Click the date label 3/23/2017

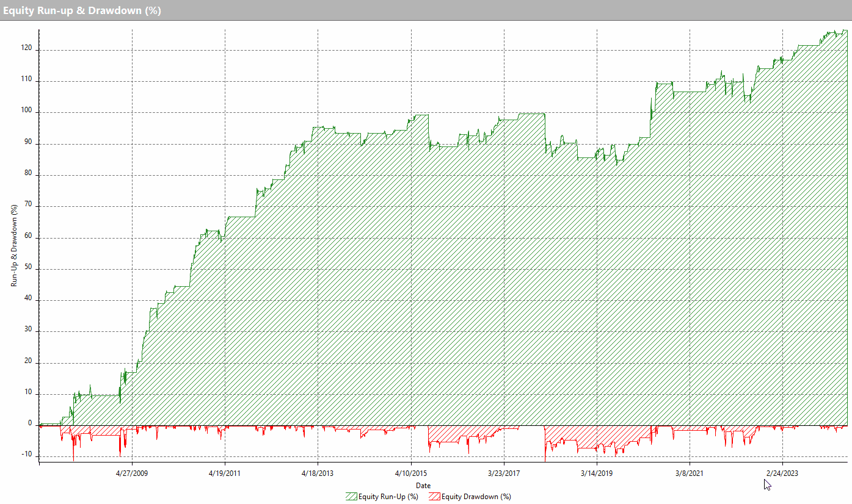coord(504,473)
